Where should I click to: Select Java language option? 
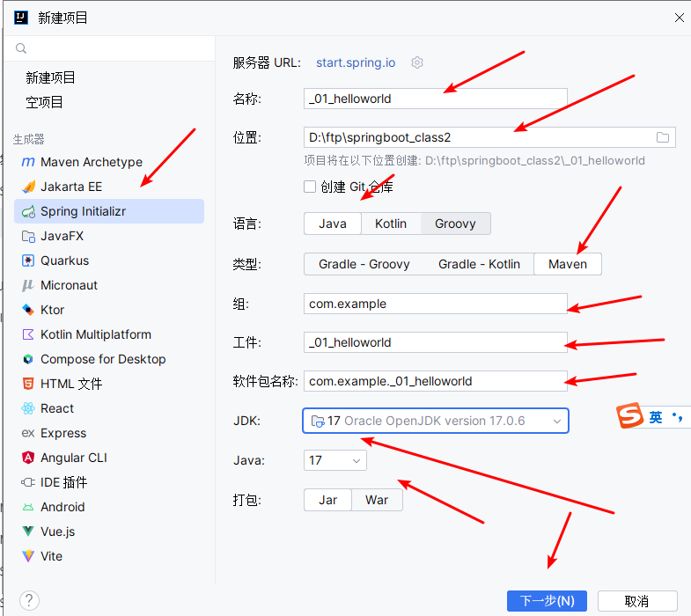tap(333, 224)
